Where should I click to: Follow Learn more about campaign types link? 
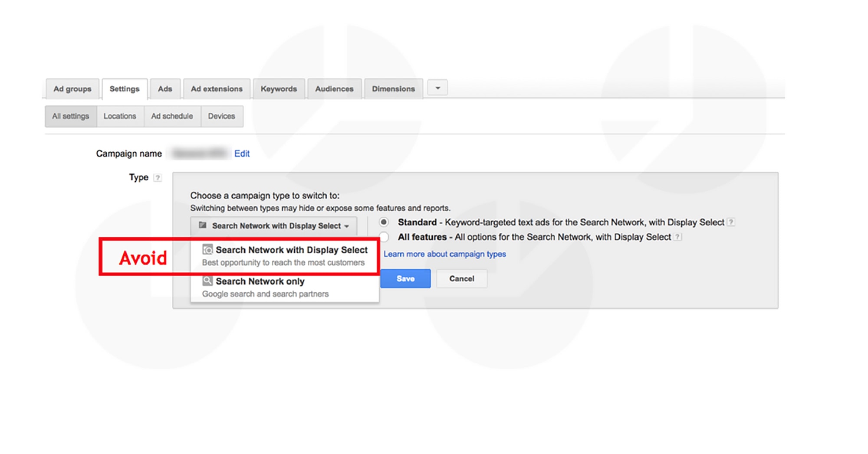(444, 254)
